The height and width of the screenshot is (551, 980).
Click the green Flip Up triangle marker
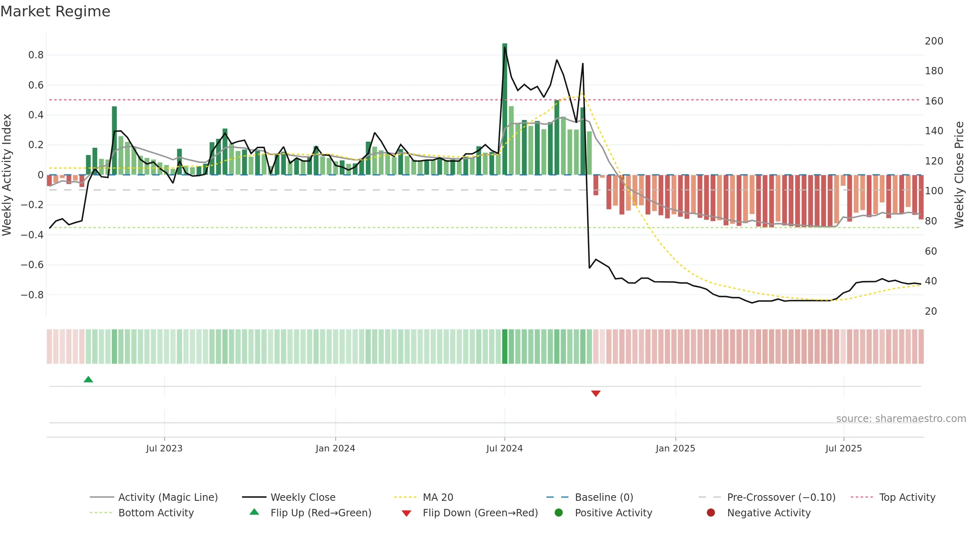88,380
